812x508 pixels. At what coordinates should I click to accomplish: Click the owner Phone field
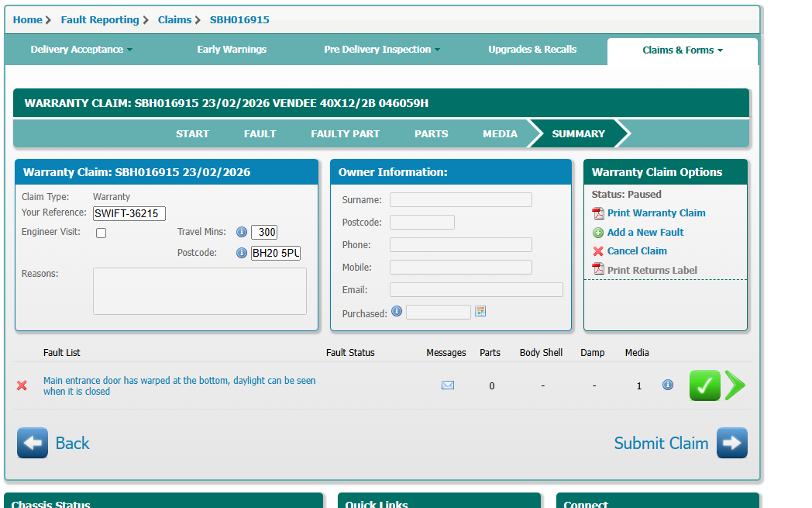[x=461, y=244]
